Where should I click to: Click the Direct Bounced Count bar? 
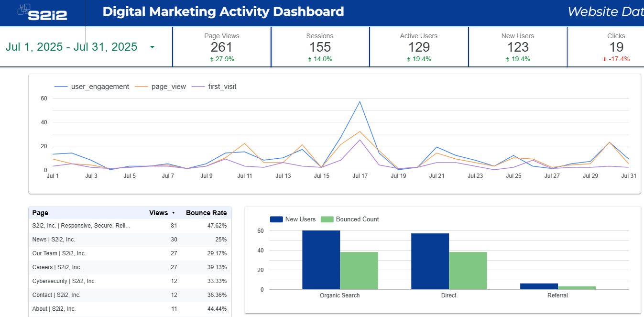point(468,271)
